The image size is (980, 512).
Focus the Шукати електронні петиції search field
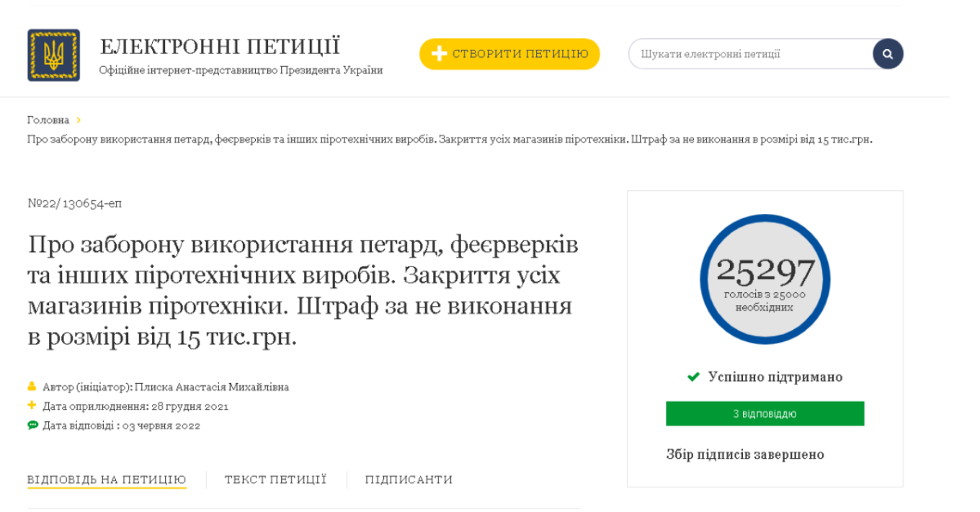(749, 54)
